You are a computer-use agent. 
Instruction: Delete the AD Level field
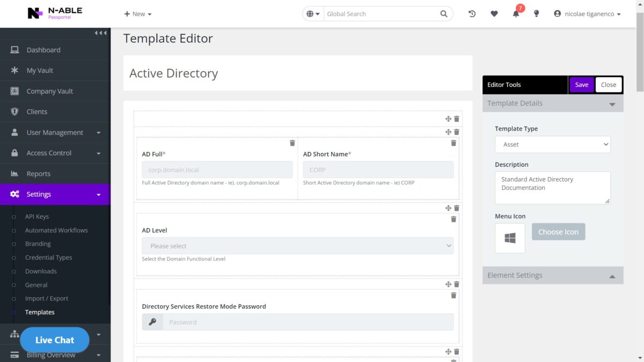click(x=453, y=219)
